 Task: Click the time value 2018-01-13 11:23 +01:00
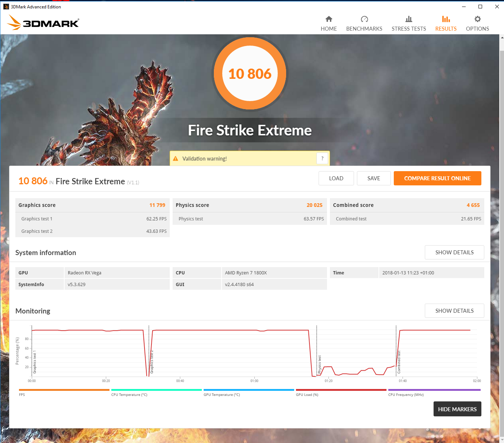[x=408, y=273]
